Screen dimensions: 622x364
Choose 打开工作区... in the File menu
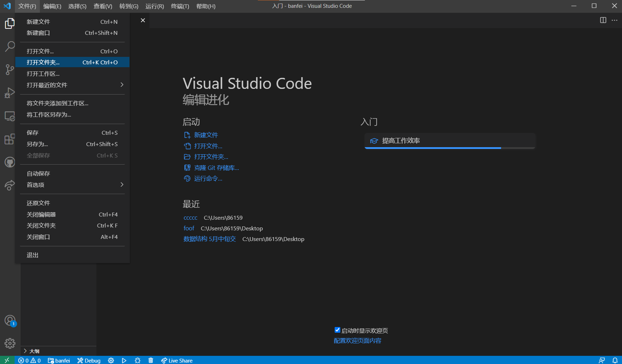point(72,74)
